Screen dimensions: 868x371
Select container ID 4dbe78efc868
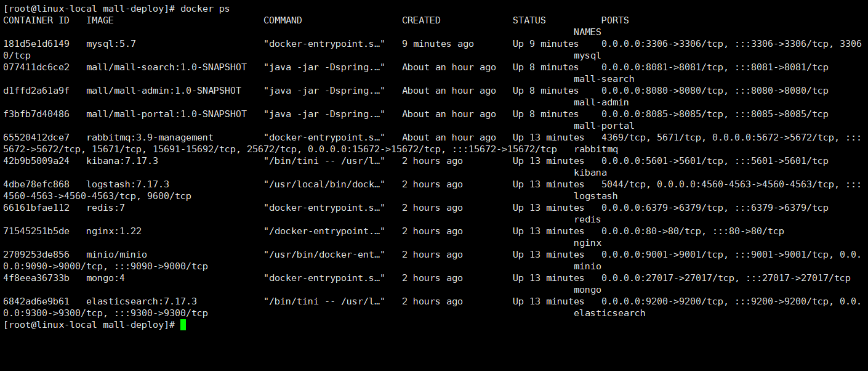(x=36, y=184)
